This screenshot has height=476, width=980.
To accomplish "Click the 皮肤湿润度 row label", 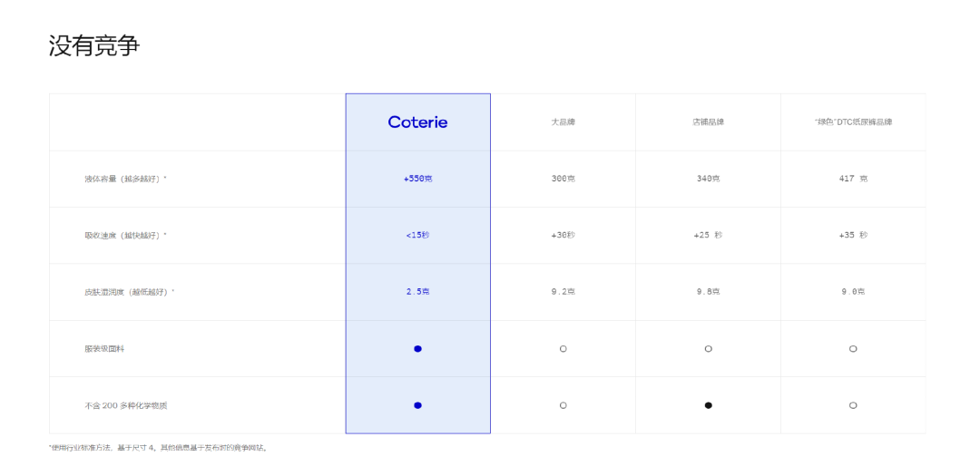I will click(129, 292).
